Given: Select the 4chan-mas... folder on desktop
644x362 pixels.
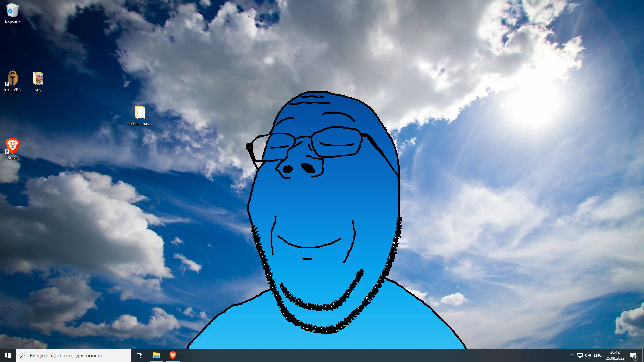Looking at the screenshot, I should 140,115.
